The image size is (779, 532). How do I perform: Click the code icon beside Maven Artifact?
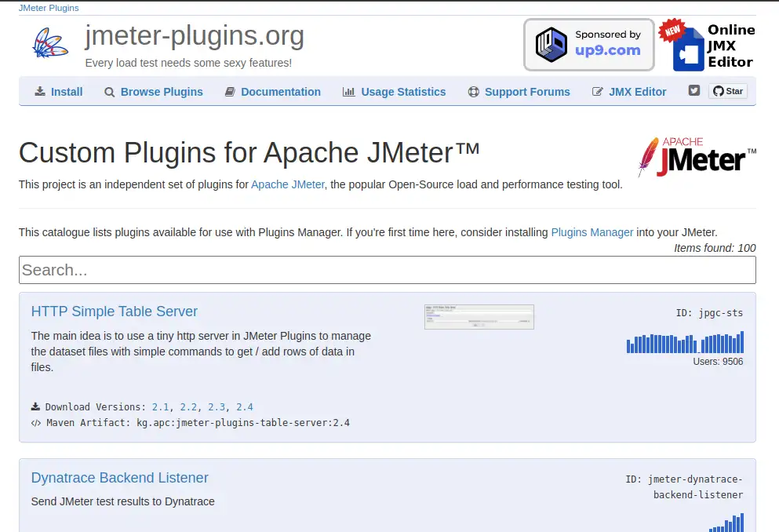point(36,423)
